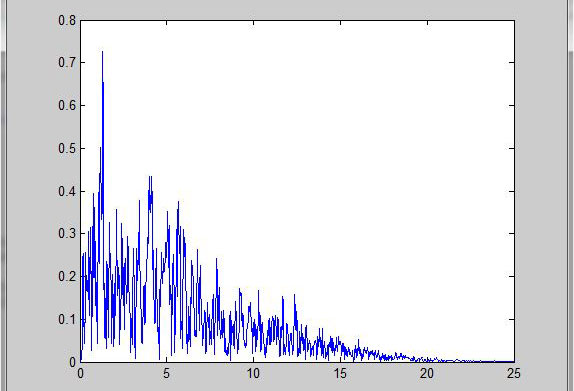Screen dimensions: 574x391
Task: Select the x-axis tick label 20
Action: (427, 373)
